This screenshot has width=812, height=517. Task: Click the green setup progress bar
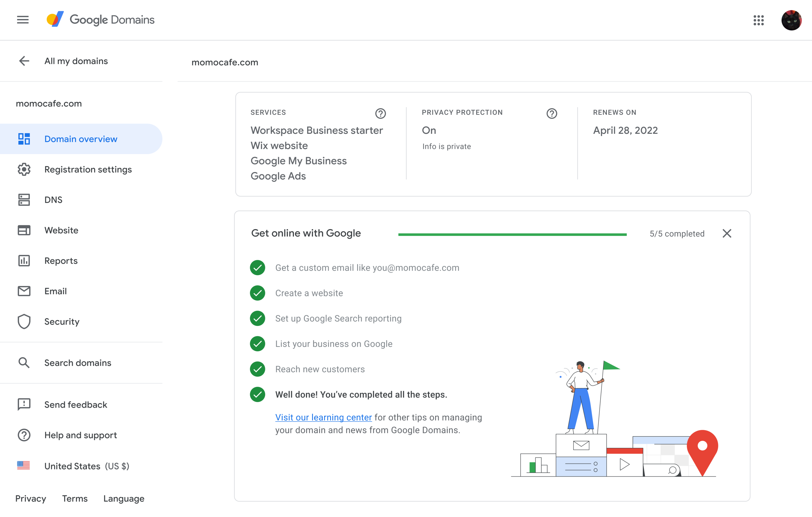512,234
